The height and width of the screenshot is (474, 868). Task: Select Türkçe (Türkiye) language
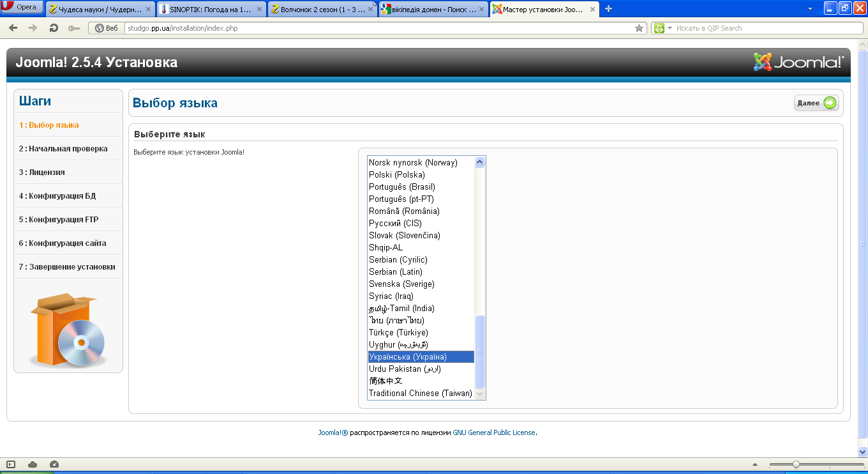[x=421, y=333]
